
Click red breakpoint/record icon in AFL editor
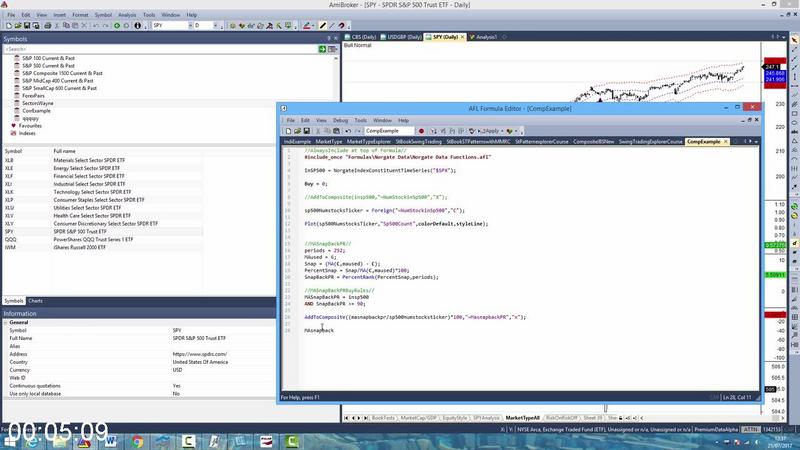tap(421, 131)
